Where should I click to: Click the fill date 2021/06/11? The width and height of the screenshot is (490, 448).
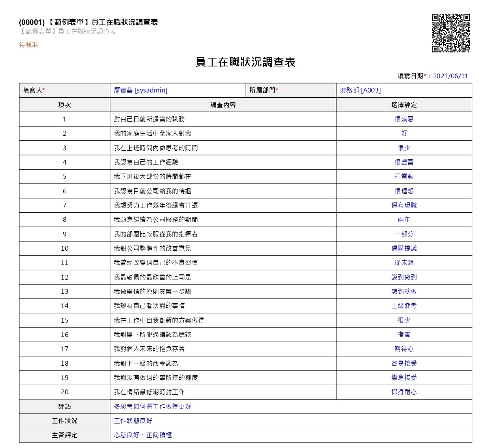click(x=450, y=76)
